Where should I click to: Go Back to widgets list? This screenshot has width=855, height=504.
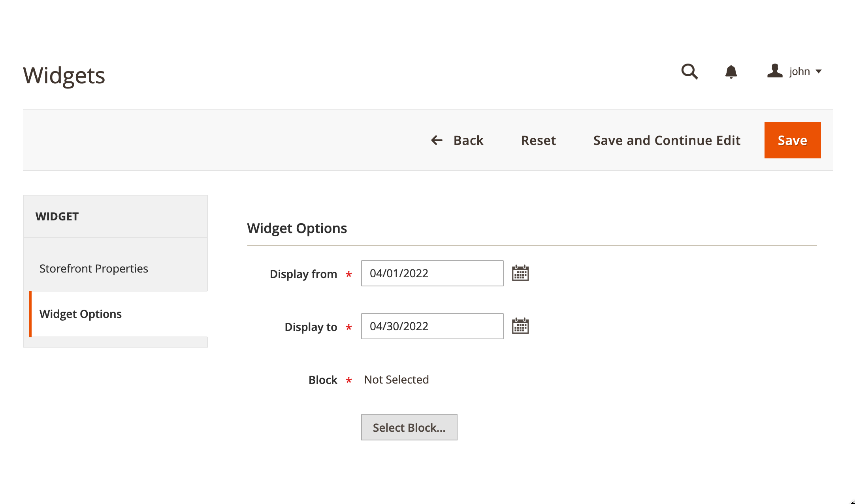(468, 140)
